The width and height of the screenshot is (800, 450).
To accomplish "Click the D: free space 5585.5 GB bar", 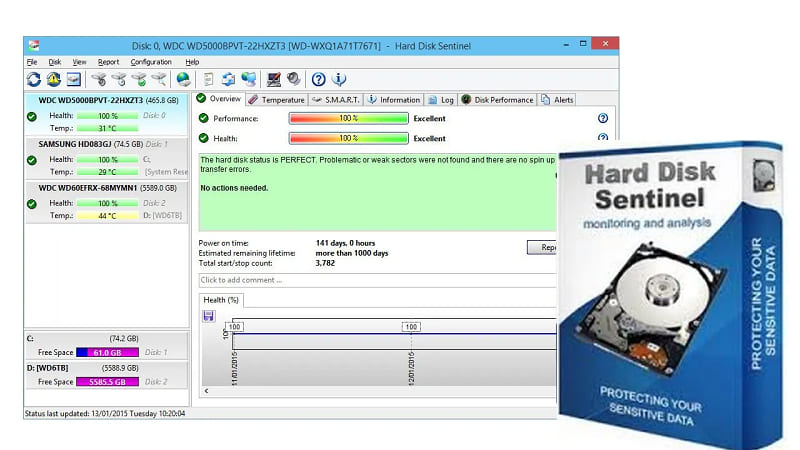I will pyautogui.click(x=107, y=382).
